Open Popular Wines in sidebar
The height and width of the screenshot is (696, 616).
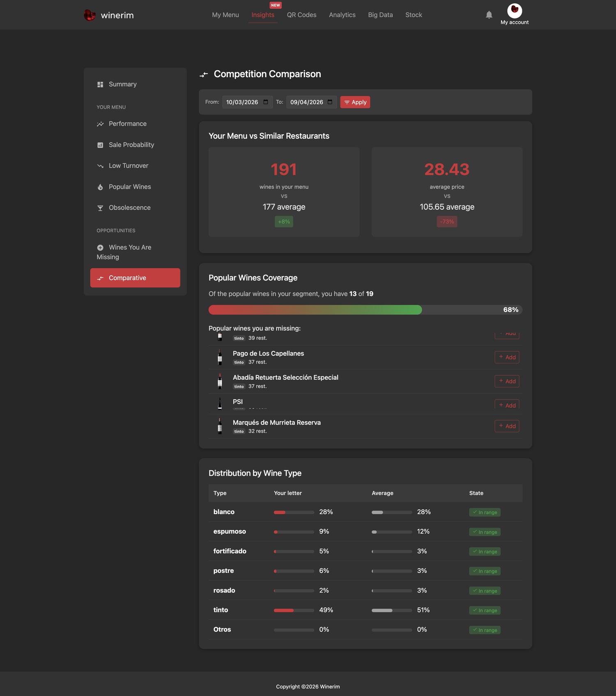(135, 187)
